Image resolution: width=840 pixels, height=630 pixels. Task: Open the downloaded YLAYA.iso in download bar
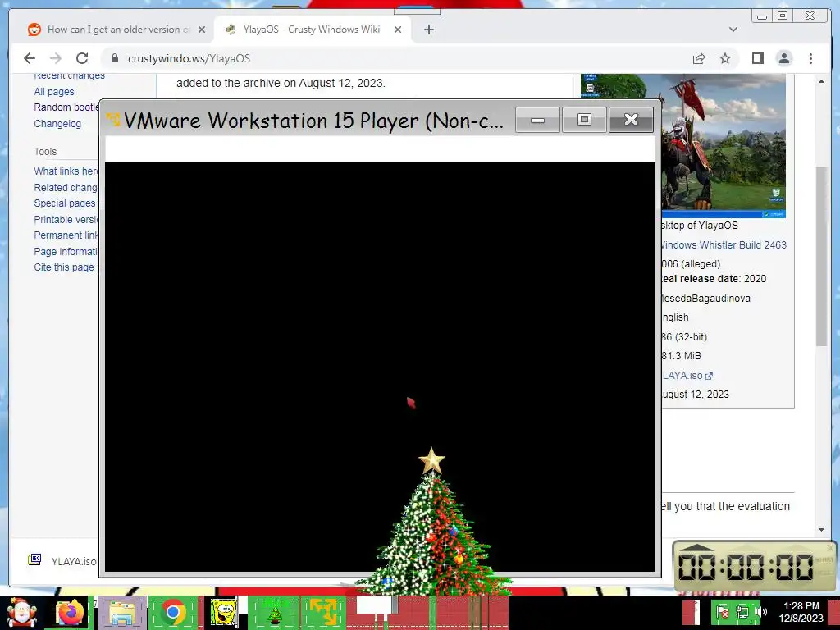[63, 561]
